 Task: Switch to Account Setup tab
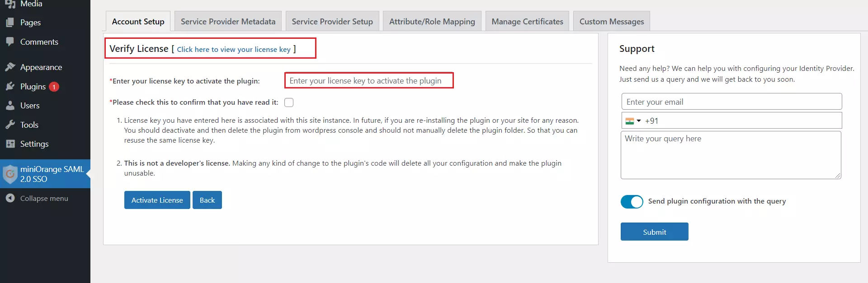point(138,21)
